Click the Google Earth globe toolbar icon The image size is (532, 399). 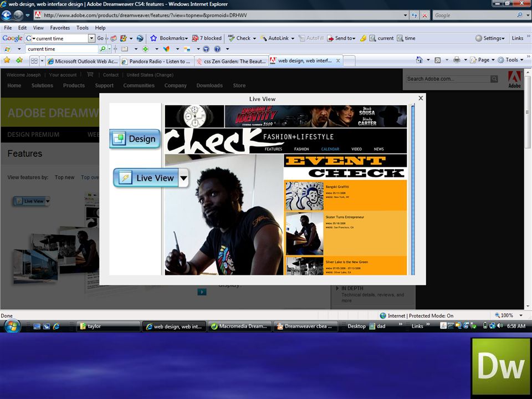tap(140, 38)
